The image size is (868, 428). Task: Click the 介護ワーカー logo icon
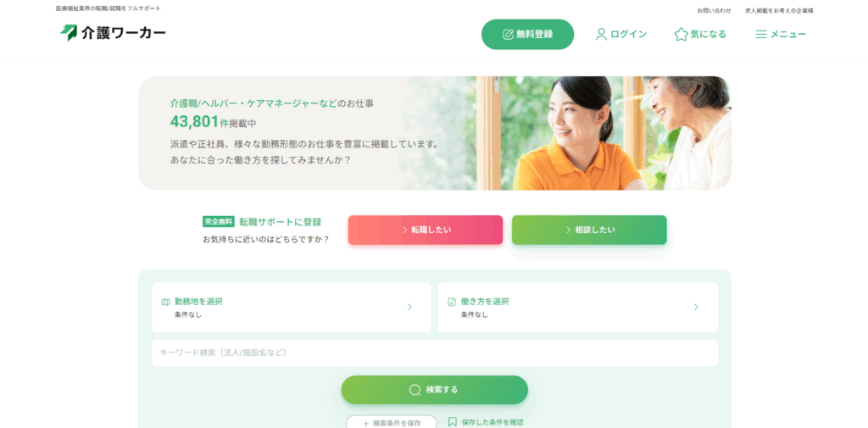click(x=69, y=33)
